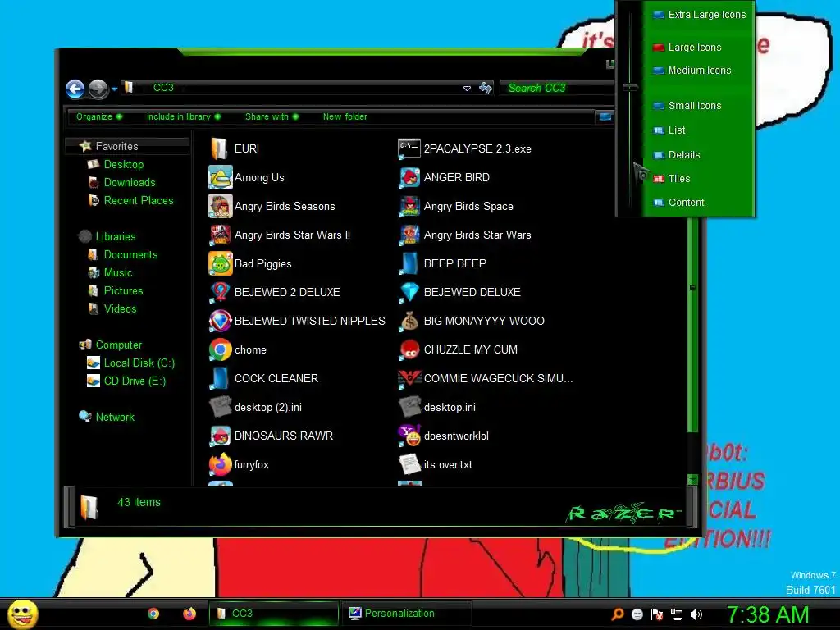The width and height of the screenshot is (840, 630).
Task: Open the Bad Piggies icon
Action: coord(220,263)
